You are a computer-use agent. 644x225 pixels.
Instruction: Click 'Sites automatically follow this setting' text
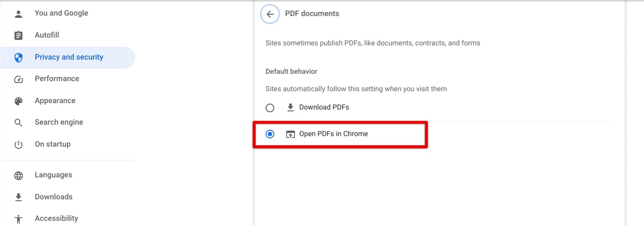(356, 89)
